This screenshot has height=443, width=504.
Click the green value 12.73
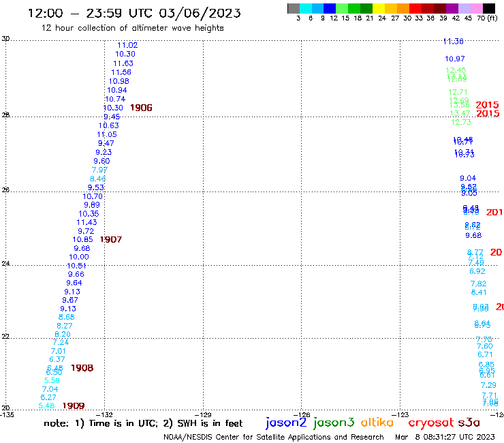pos(461,122)
